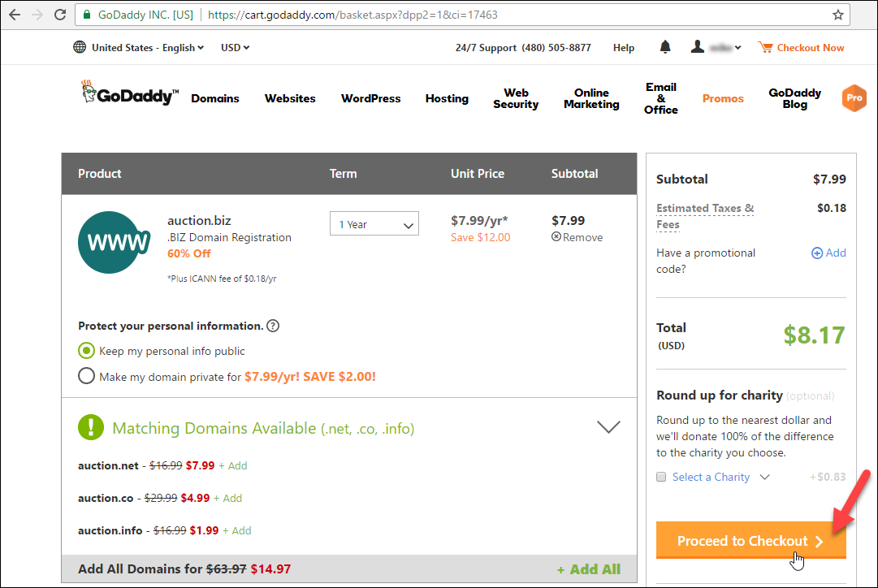Screen dimensions: 878x588
Task: Bookmark this page with the star icon
Action: (x=837, y=15)
